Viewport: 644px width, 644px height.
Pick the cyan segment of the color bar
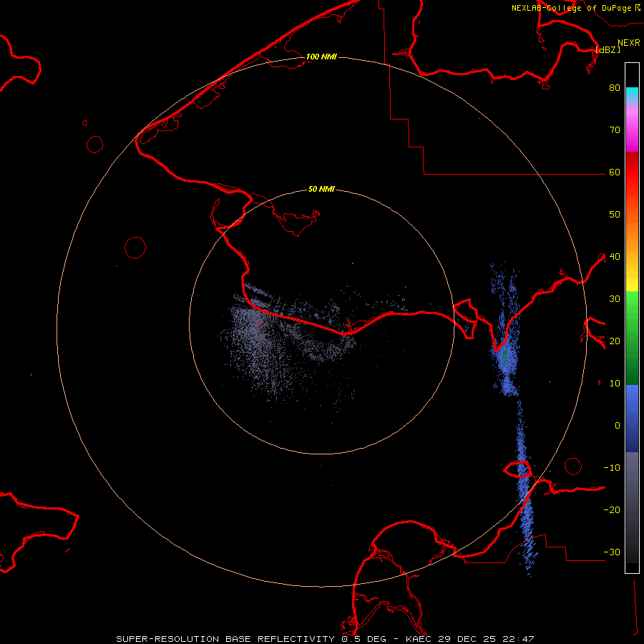pyautogui.click(x=632, y=93)
